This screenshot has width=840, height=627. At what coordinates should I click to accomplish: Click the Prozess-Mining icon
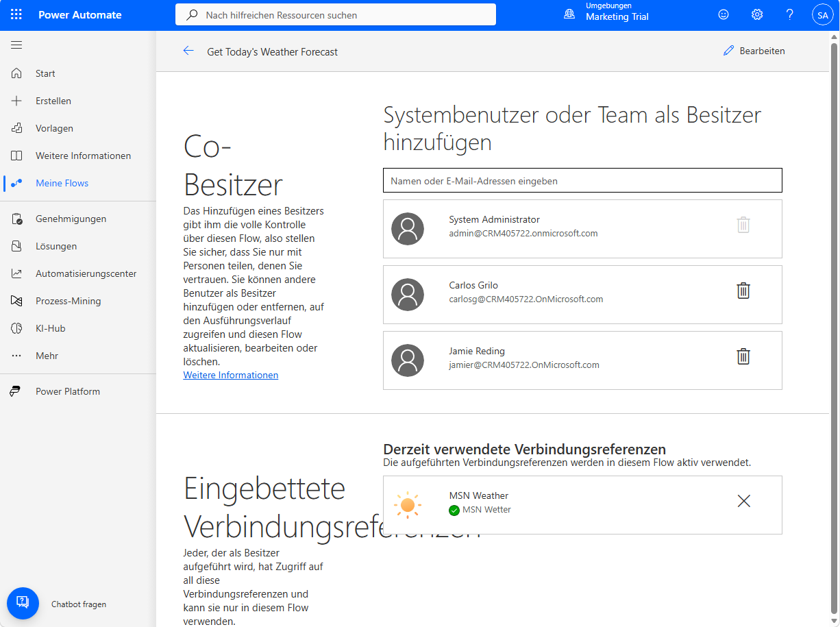tap(16, 301)
